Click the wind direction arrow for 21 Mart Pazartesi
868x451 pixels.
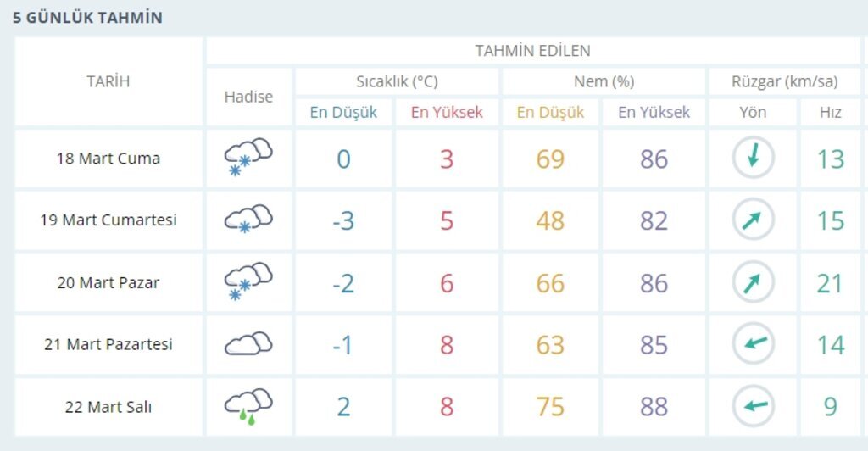point(752,344)
